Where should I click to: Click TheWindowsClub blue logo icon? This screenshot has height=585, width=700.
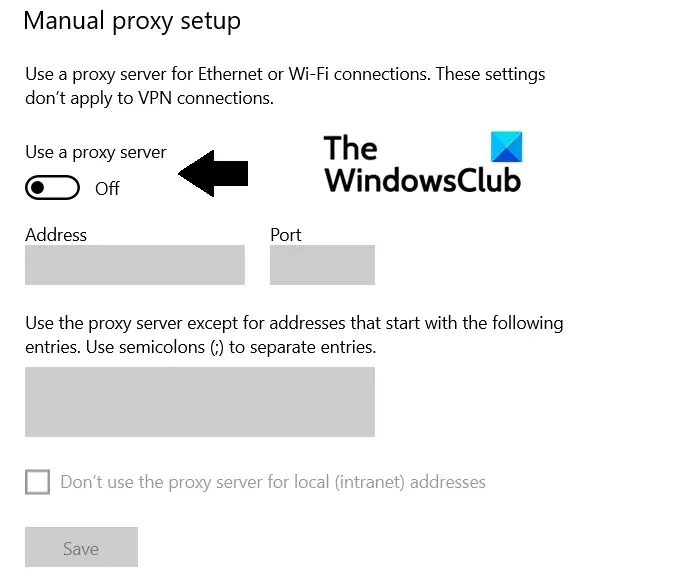(x=506, y=146)
